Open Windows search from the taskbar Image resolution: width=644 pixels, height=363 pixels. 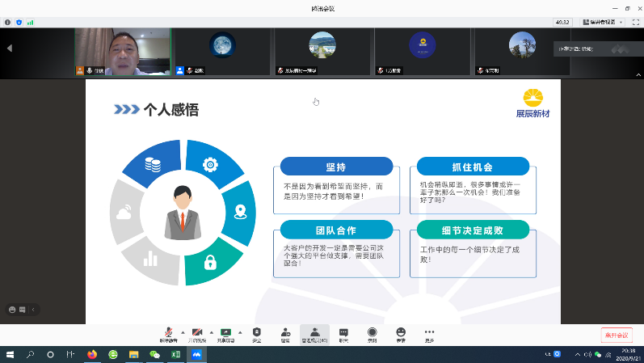[30, 354]
